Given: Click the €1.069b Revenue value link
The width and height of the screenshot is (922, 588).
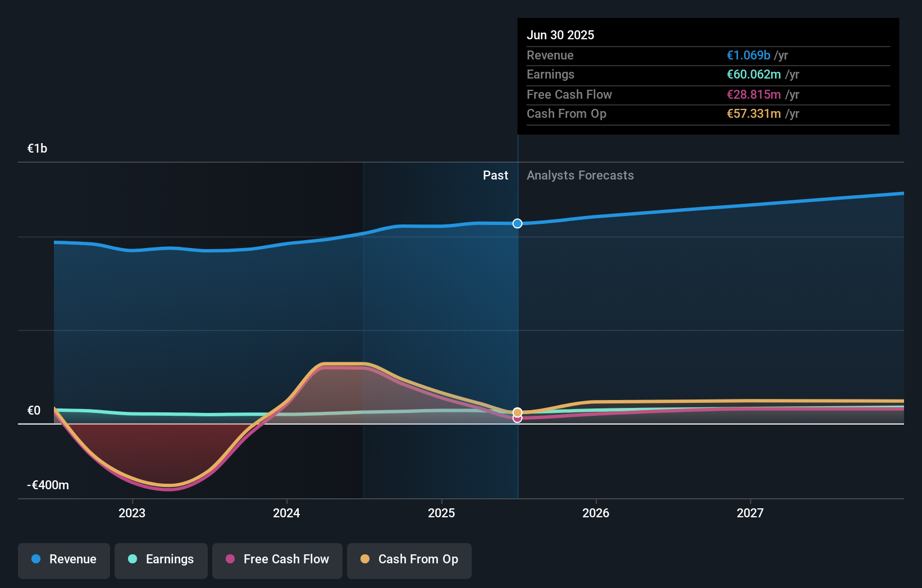Looking at the screenshot, I should (x=748, y=55).
